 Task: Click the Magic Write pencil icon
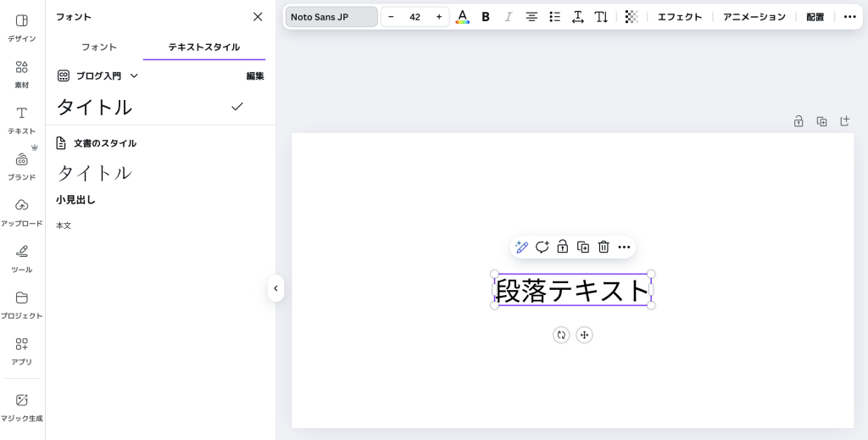click(x=521, y=247)
